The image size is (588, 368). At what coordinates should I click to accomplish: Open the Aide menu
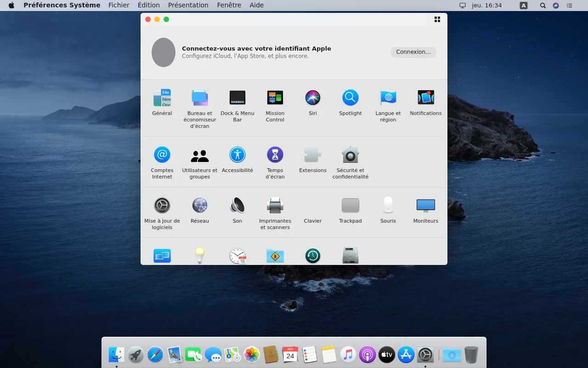[x=257, y=5]
